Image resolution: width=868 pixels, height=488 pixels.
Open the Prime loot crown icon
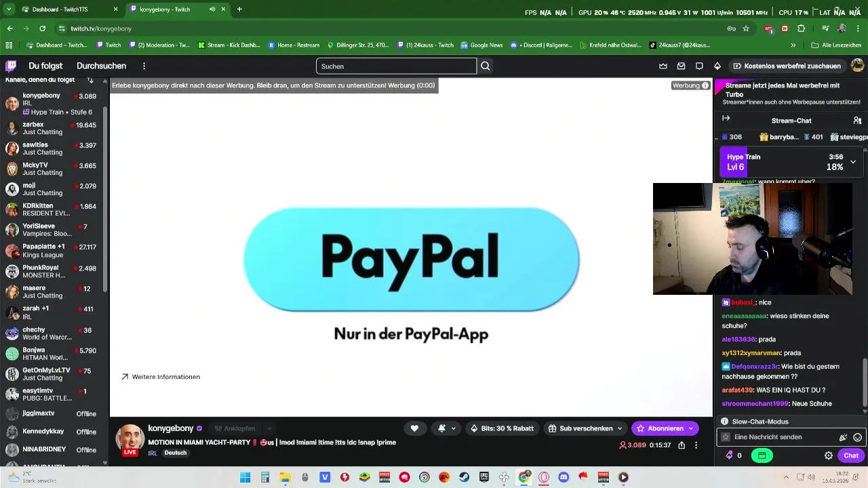663,66
